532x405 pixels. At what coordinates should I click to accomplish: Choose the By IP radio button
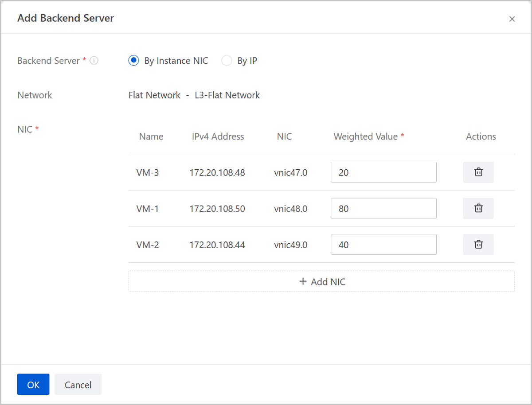(x=227, y=61)
